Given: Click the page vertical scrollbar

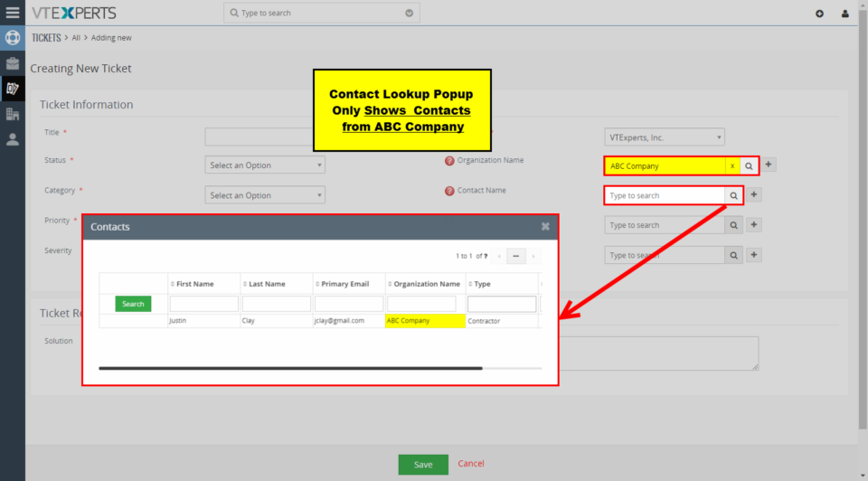Looking at the screenshot, I should 863,222.
